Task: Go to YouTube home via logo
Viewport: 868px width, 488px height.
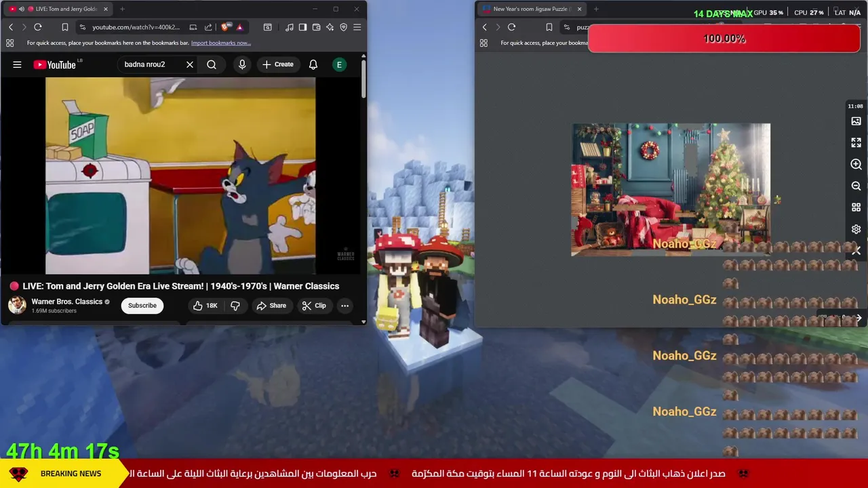Action: pyautogui.click(x=54, y=64)
